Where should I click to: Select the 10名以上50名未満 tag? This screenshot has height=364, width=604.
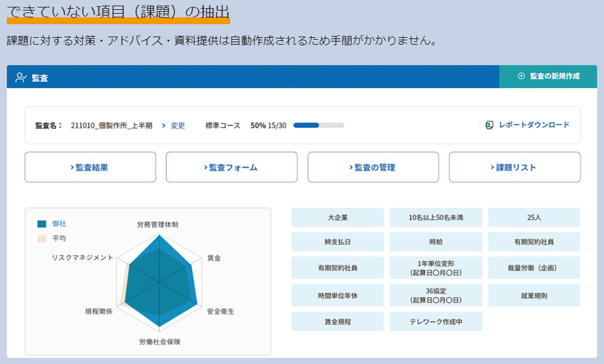point(436,218)
